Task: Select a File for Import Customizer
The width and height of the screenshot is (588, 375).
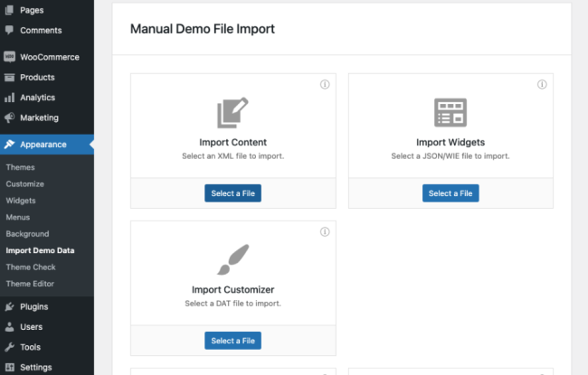Action: pyautogui.click(x=232, y=341)
